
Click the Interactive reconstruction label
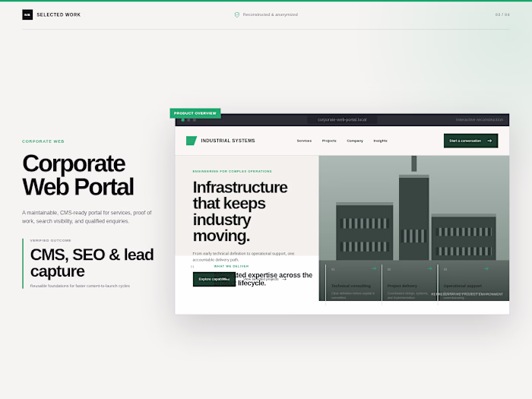tap(480, 120)
